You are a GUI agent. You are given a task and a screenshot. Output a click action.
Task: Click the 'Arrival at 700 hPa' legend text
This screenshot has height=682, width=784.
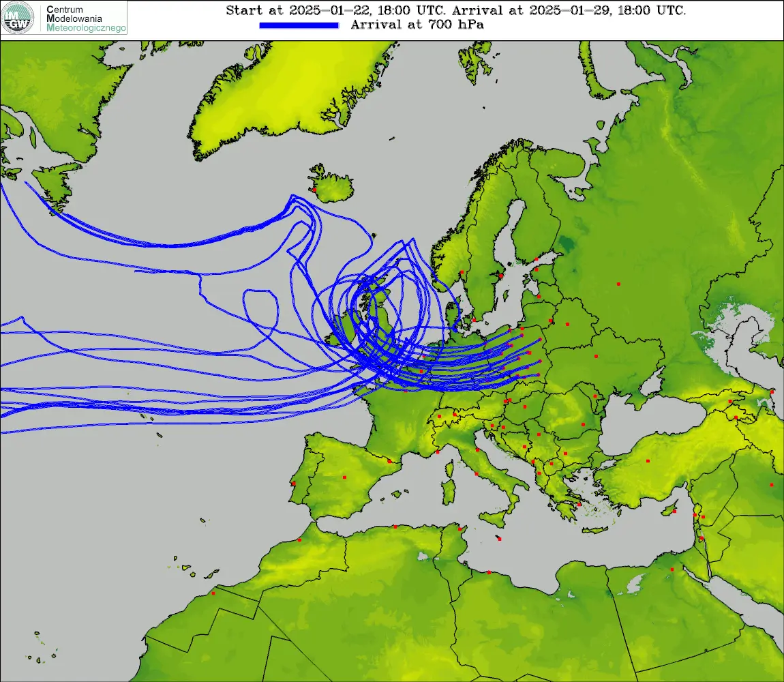pos(417,25)
